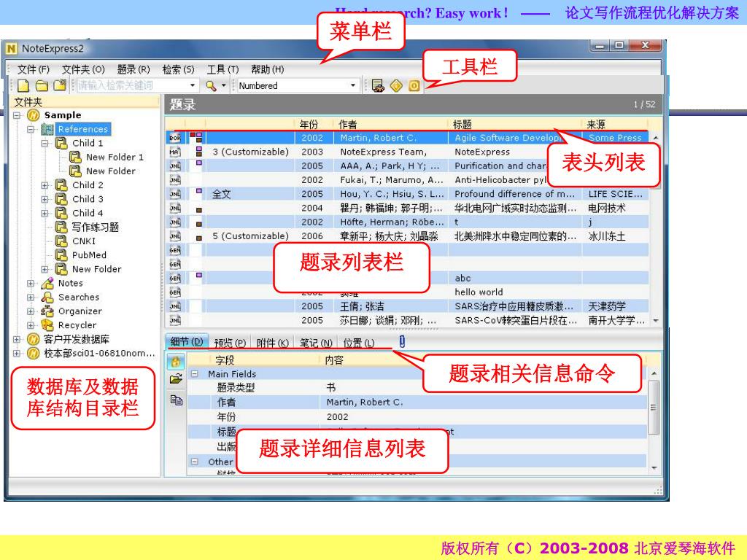747x560 pixels.
Task: Click the Searches folder icon
Action: 47,297
